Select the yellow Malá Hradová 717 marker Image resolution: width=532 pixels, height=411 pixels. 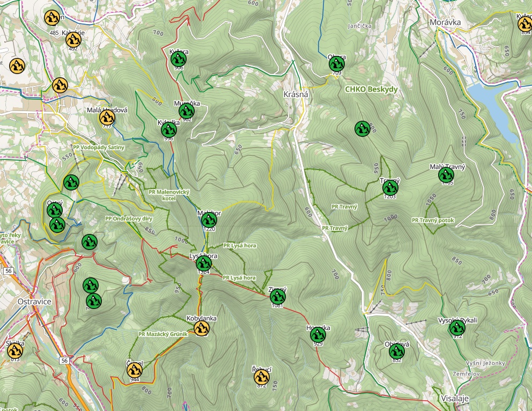pos(107,118)
